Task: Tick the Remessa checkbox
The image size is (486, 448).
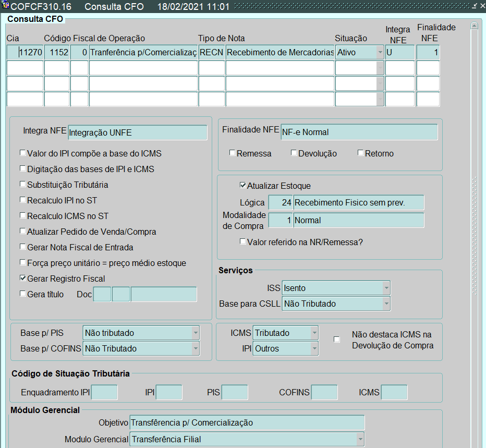Action: coord(232,153)
